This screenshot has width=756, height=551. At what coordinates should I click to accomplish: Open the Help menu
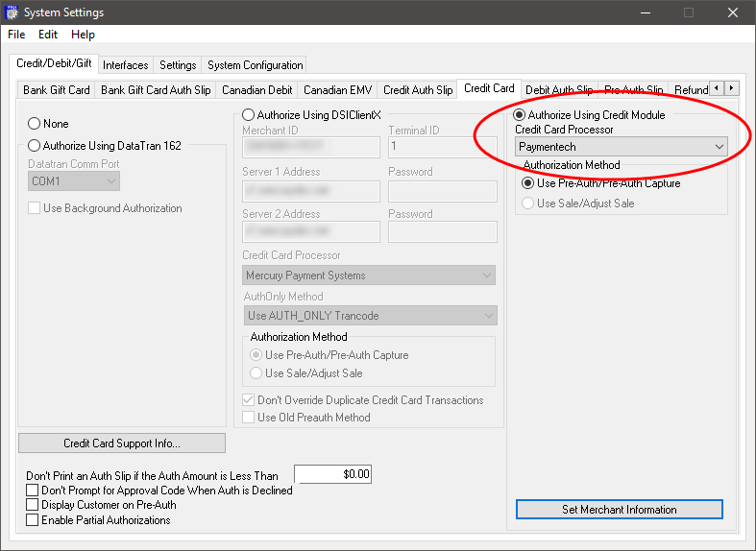(x=83, y=35)
